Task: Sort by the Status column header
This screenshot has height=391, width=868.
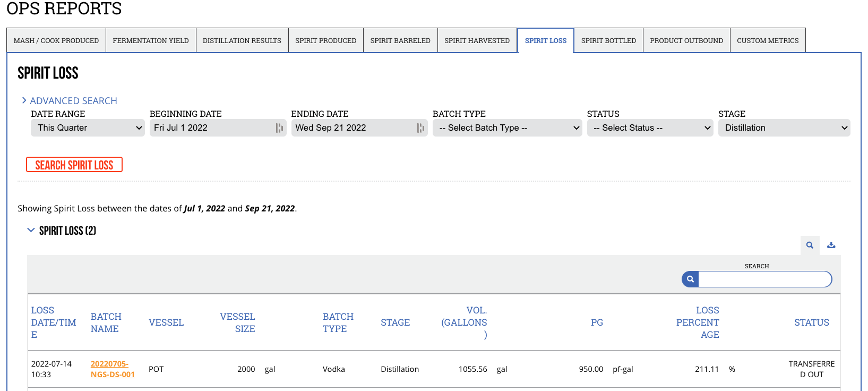Action: (812, 322)
